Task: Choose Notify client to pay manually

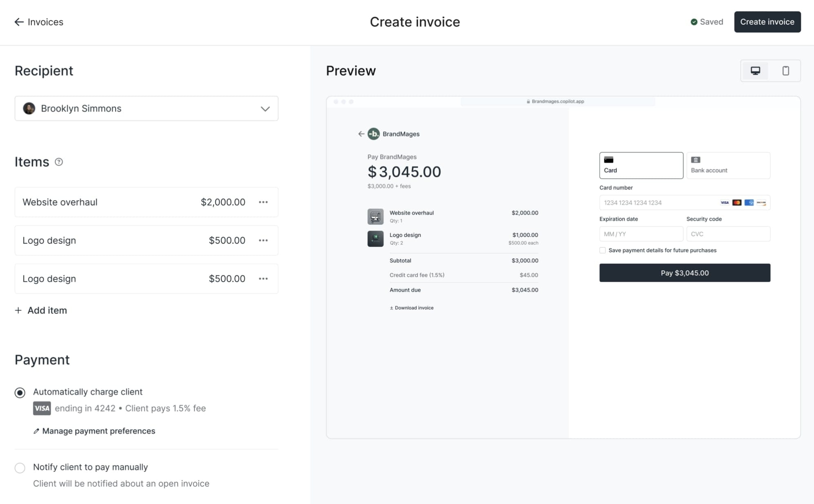Action: (20, 468)
